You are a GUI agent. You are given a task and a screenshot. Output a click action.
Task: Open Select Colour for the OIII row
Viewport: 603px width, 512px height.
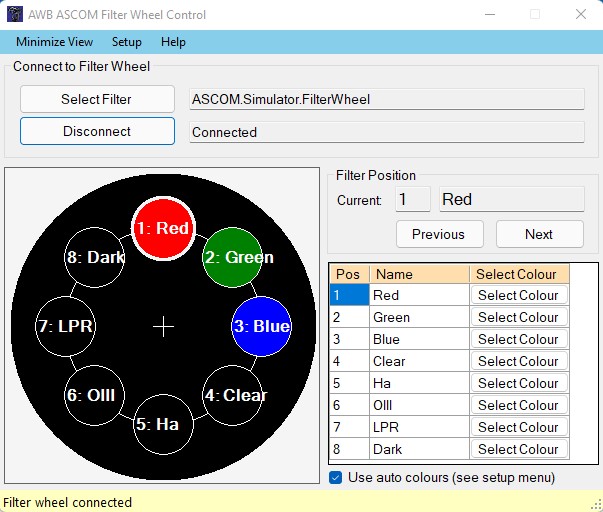pos(518,405)
